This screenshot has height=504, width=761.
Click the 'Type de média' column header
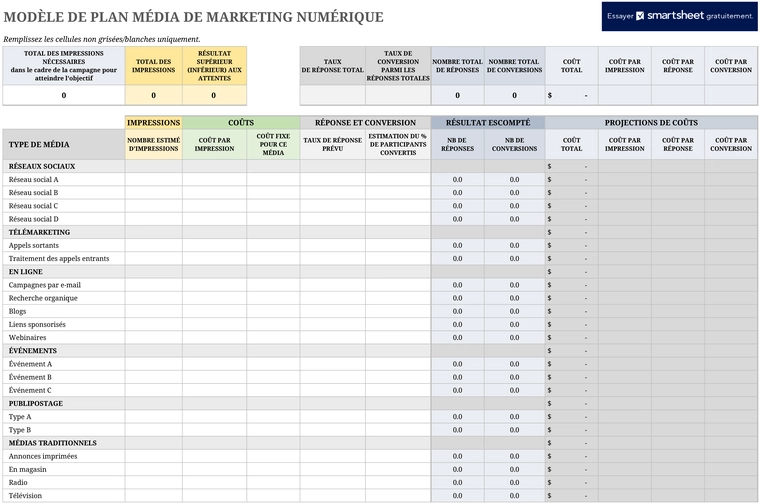[64, 144]
